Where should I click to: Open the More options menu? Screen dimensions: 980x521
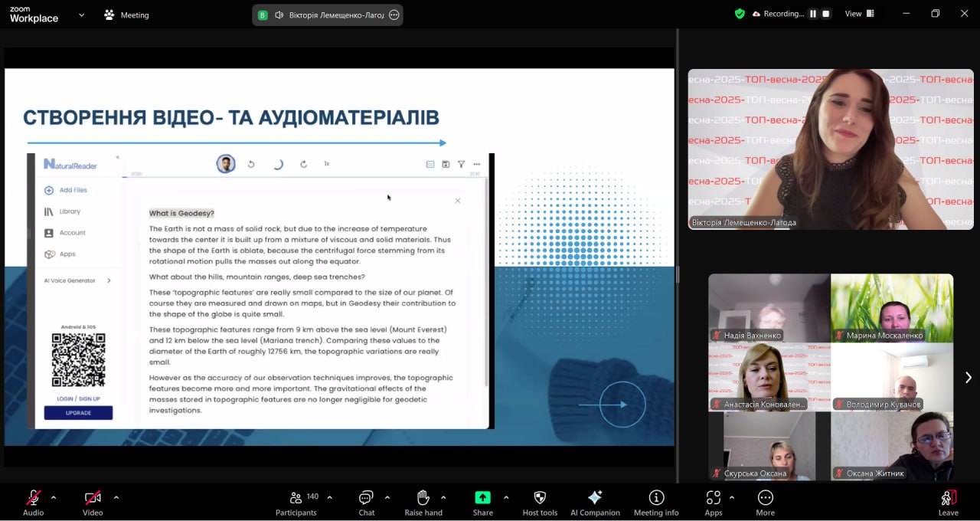(765, 503)
